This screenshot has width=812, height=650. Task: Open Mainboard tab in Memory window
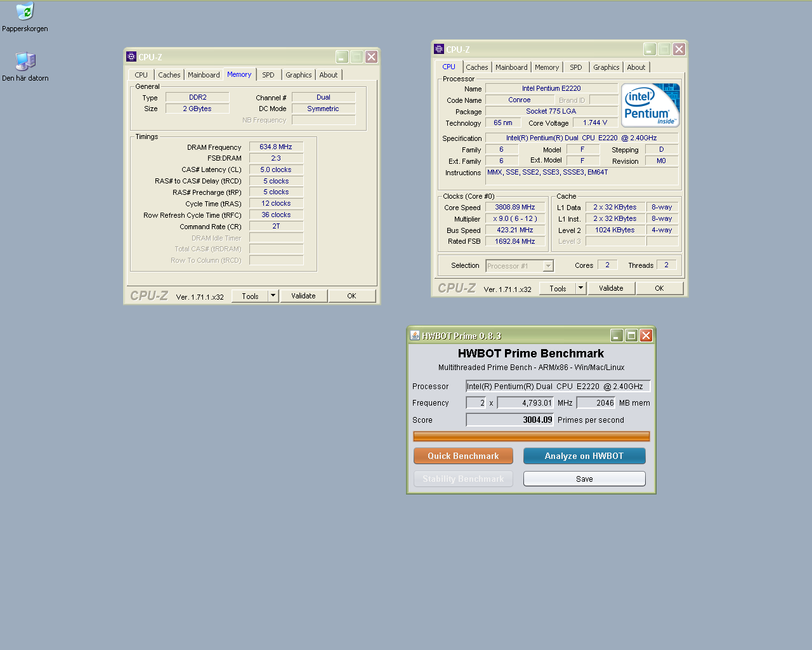[204, 75]
